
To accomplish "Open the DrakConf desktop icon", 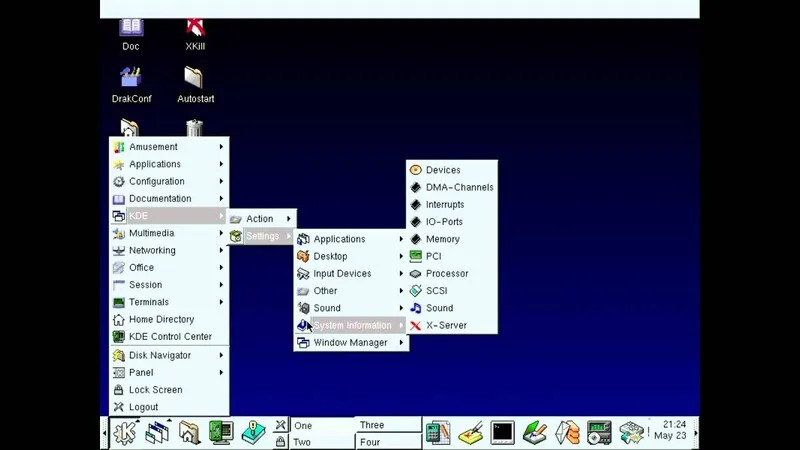I will [131, 85].
